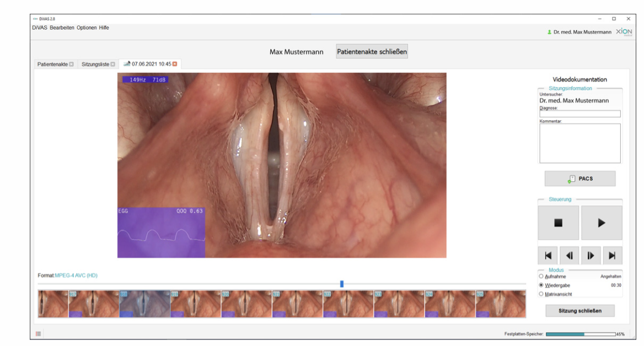The height and width of the screenshot is (346, 644).
Task: Send to PACS with the PACS button
Action: point(580,179)
